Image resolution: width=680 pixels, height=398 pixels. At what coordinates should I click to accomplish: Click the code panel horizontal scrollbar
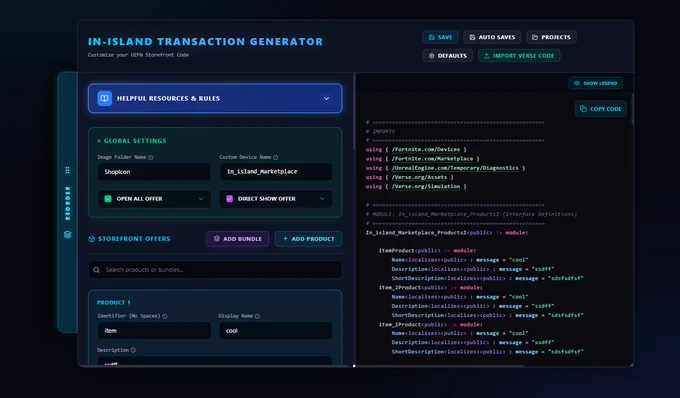click(439, 366)
